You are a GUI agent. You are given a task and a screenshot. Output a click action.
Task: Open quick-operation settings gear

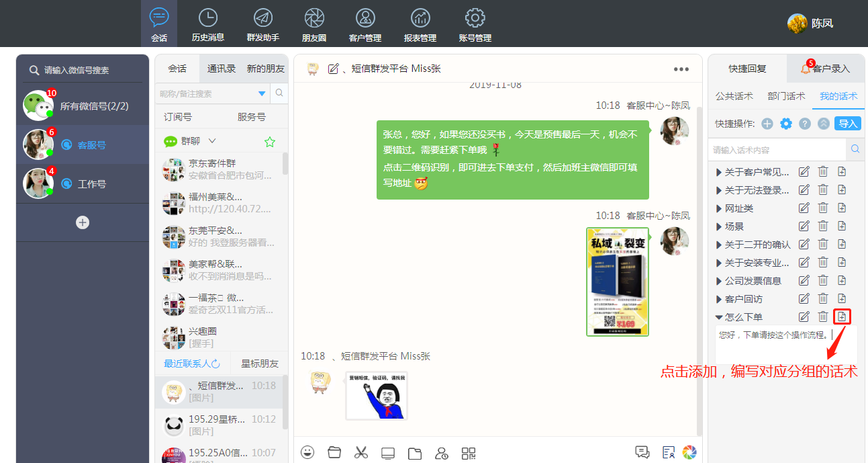click(786, 124)
